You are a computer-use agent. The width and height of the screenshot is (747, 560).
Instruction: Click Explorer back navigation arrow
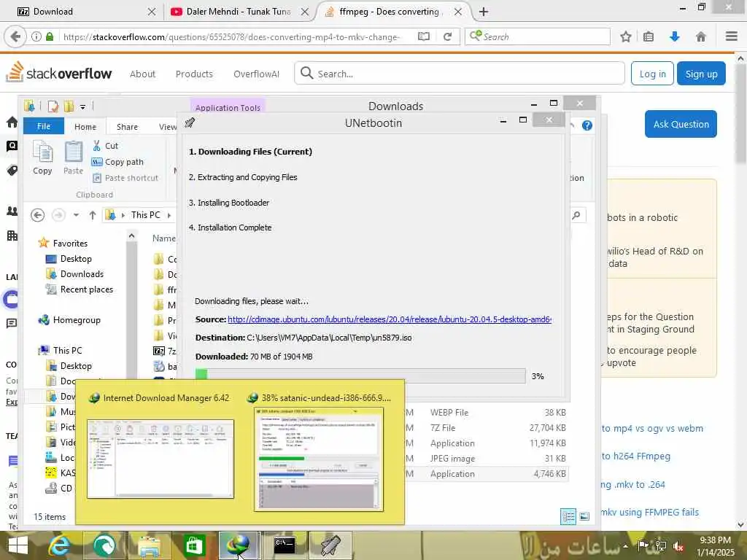pos(38,215)
